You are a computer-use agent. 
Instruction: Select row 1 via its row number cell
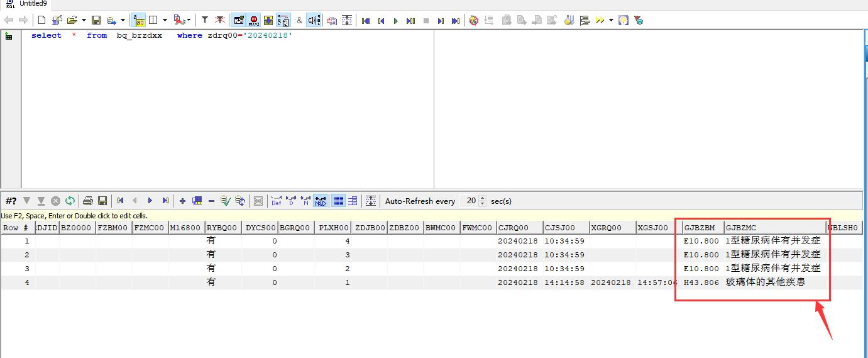pyautogui.click(x=18, y=241)
